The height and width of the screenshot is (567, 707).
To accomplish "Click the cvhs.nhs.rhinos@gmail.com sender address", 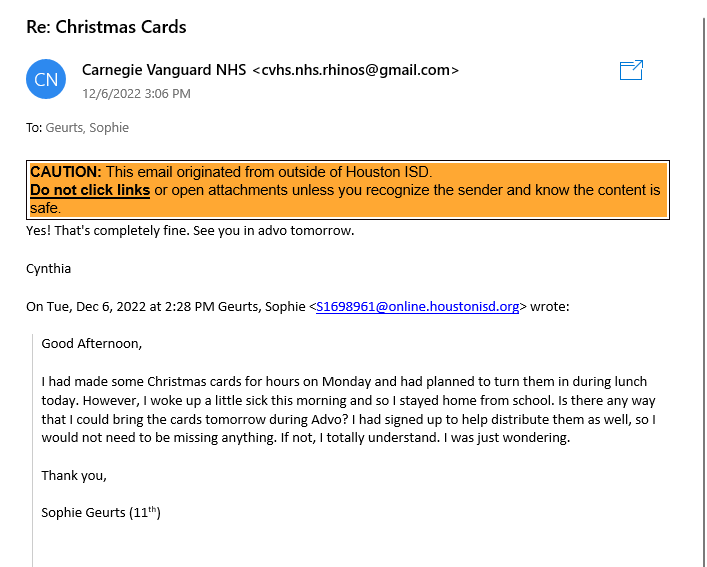I will [x=356, y=70].
